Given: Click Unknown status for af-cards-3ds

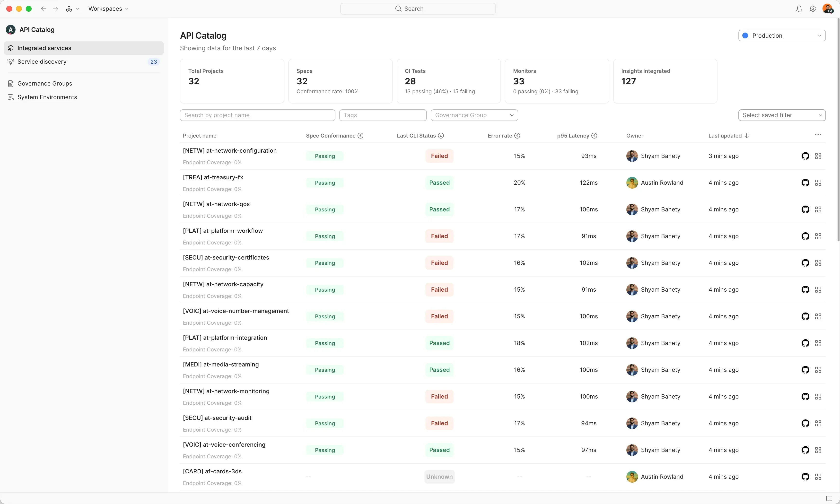Looking at the screenshot, I should 439,477.
